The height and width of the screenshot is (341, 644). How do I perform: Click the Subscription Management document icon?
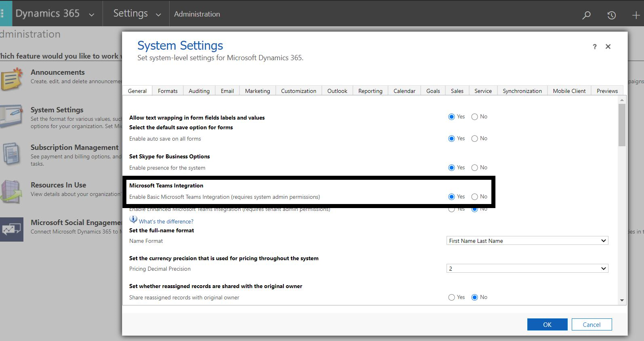coord(11,154)
